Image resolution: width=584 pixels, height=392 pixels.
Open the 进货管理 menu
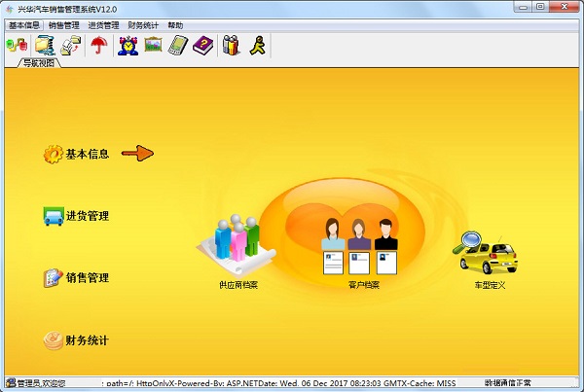tap(103, 25)
